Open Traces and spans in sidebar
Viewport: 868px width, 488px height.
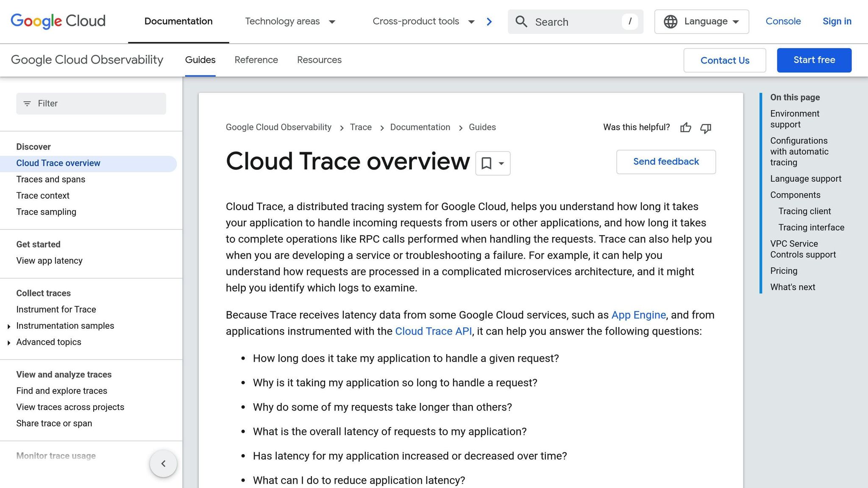pos(51,180)
